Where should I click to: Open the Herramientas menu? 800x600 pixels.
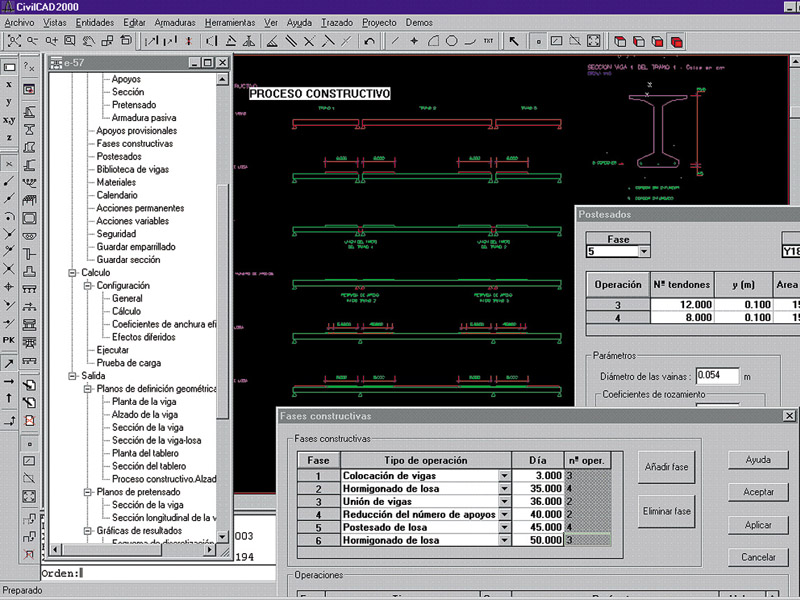pyautogui.click(x=229, y=22)
